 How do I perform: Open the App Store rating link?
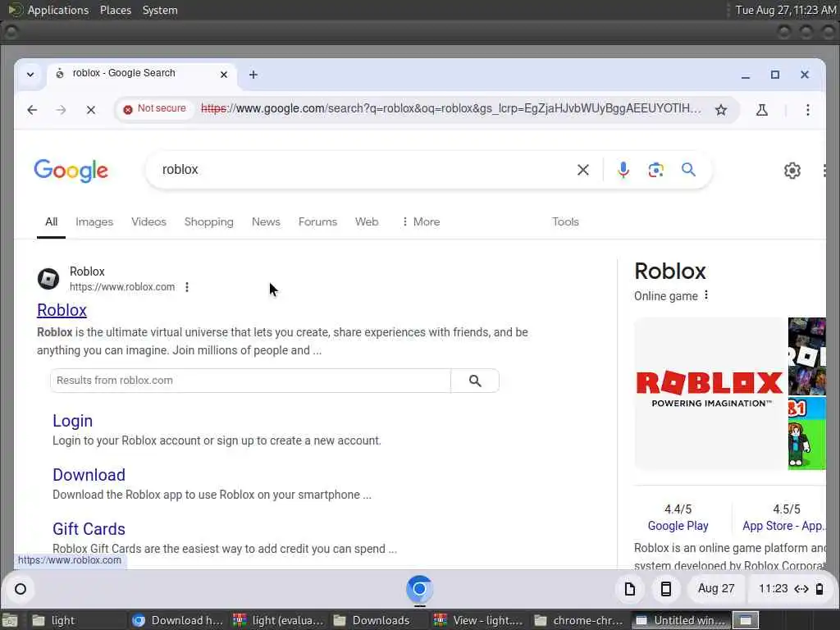point(783,526)
